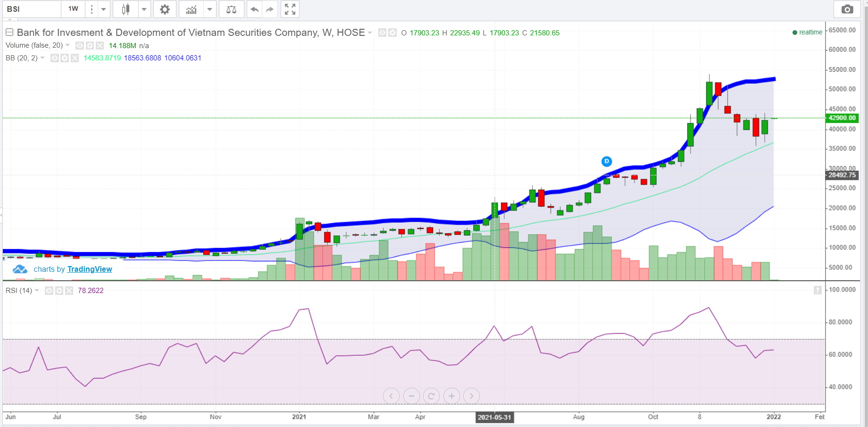
Task: Move the RSI pane up
Action: pos(818,290)
